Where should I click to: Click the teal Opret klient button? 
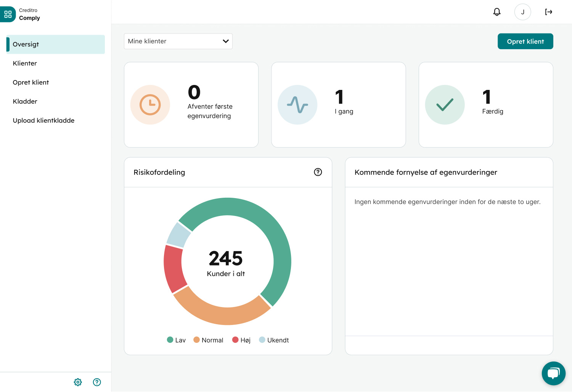(525, 42)
